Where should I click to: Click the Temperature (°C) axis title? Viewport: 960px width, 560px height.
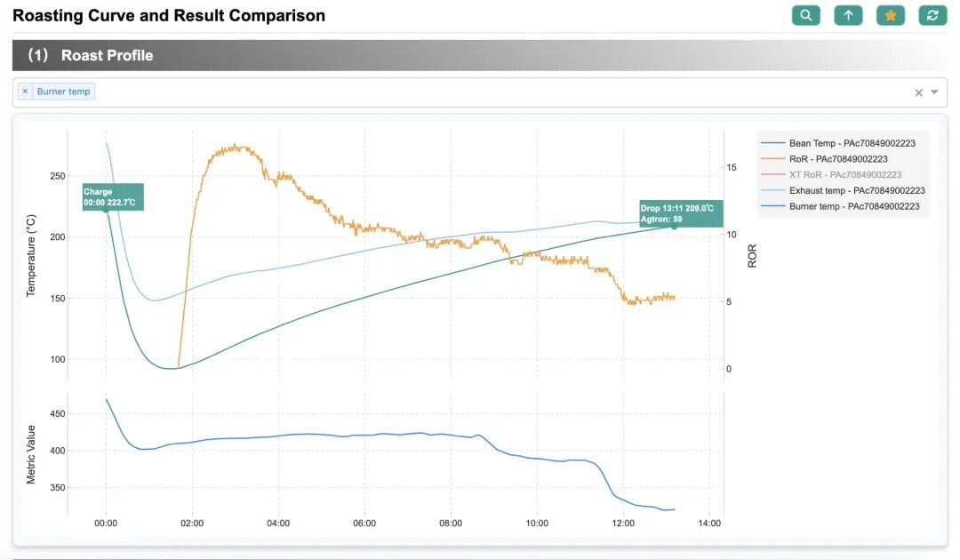[x=31, y=256]
